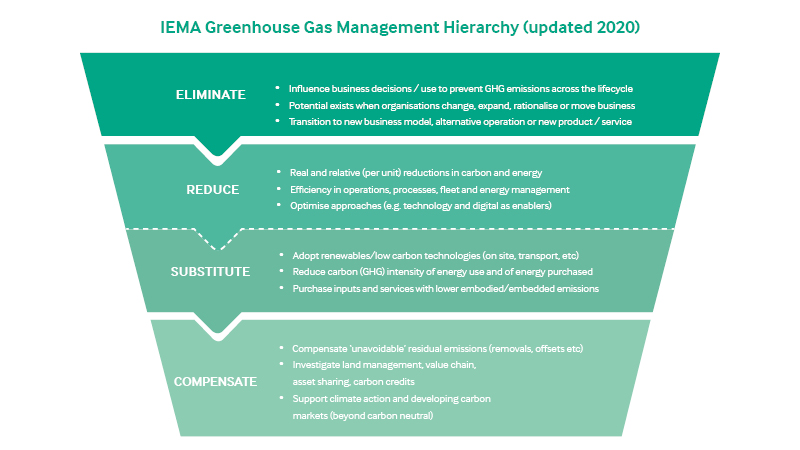Click 'Support climate action and developing carbon' line
The height and width of the screenshot is (450, 800).
[391, 399]
